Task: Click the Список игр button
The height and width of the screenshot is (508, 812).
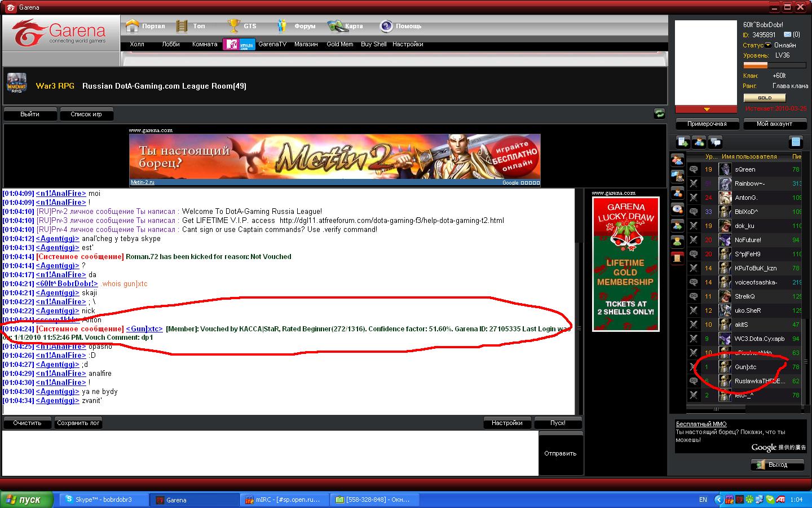Action: pyautogui.click(x=86, y=114)
